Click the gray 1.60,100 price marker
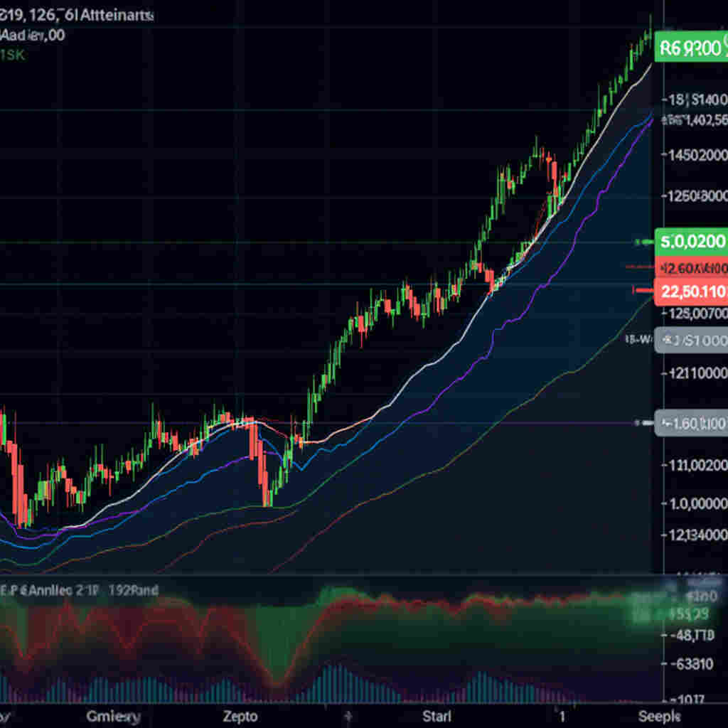Screen dimensions: 728x728 [x=690, y=424]
